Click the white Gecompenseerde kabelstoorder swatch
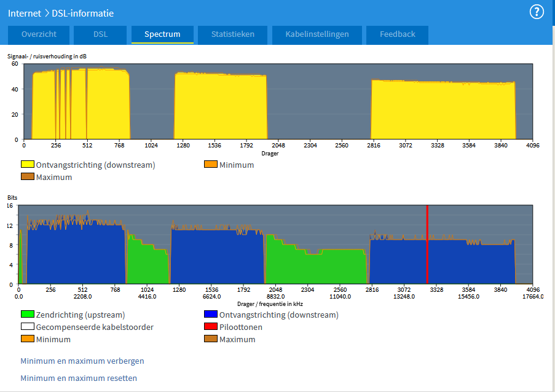The width and height of the screenshot is (555, 392). pyautogui.click(x=28, y=327)
